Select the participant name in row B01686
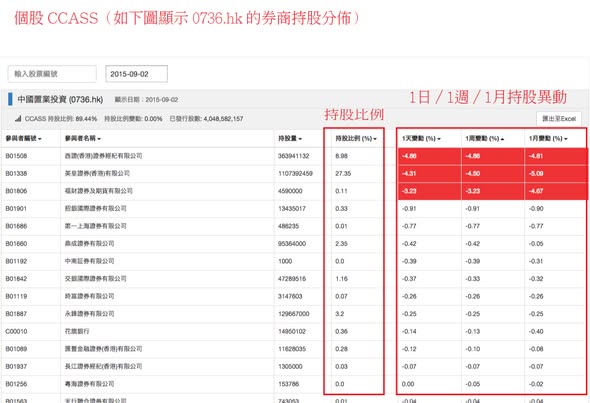This screenshot has height=403, width=590. point(96,226)
